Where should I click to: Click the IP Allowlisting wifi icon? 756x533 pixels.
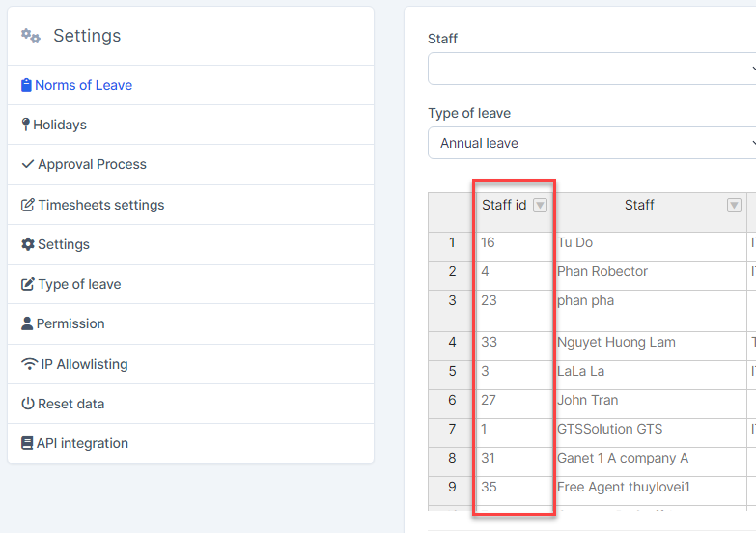(29, 364)
